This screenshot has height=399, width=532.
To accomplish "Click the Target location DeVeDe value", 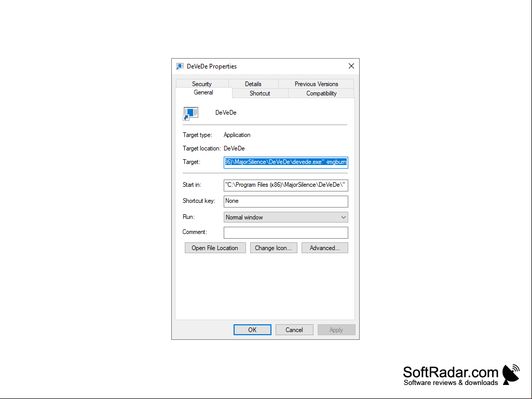I will click(234, 148).
